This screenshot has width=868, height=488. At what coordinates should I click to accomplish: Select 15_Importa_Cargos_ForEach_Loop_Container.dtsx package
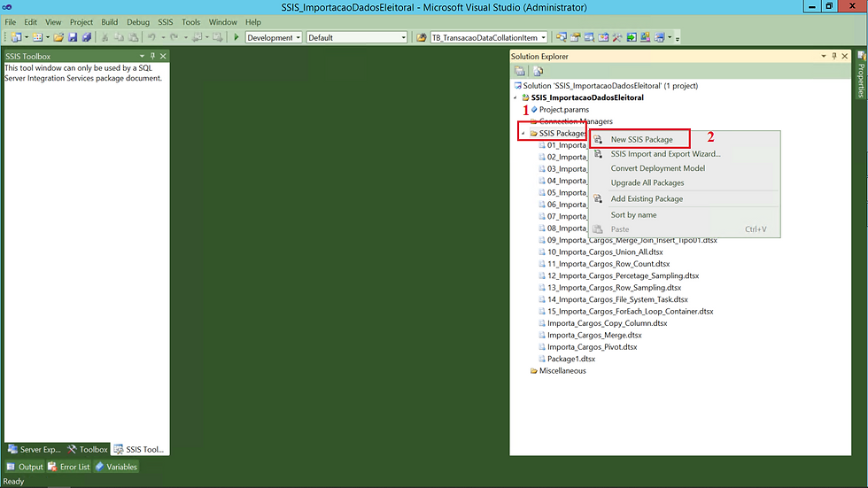click(x=630, y=312)
